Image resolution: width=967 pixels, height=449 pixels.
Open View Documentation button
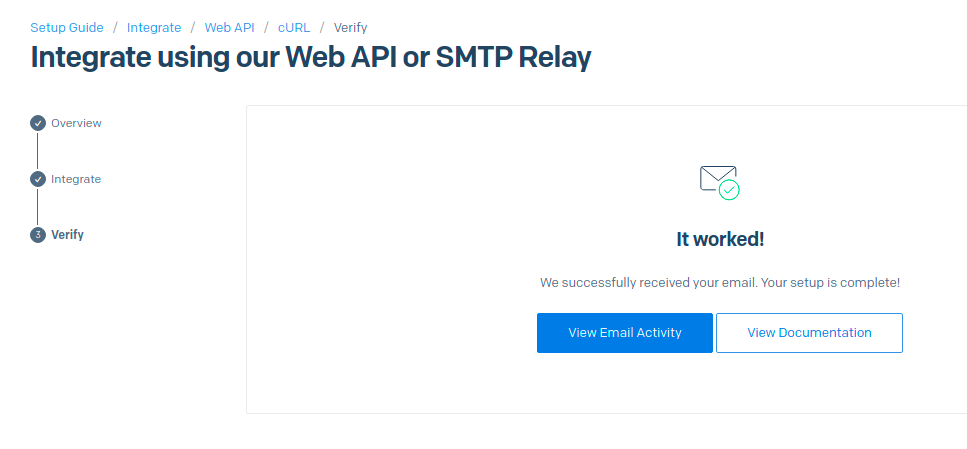click(809, 333)
